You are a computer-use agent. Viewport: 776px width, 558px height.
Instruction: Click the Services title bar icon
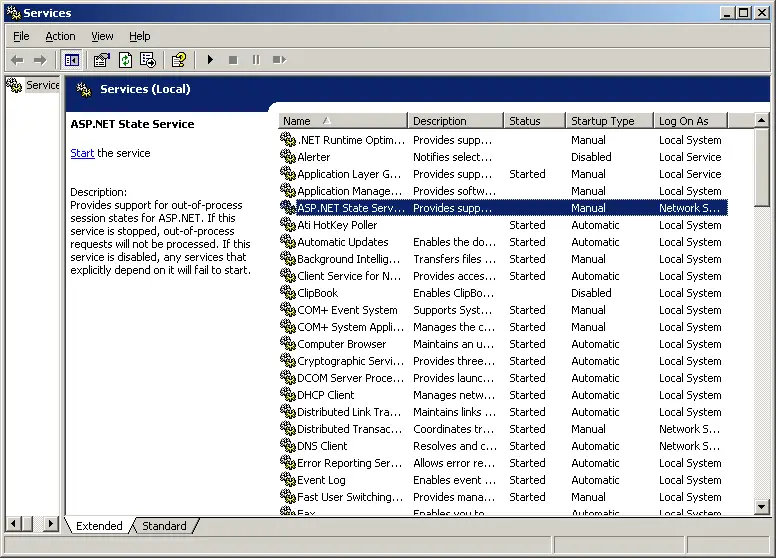point(13,13)
